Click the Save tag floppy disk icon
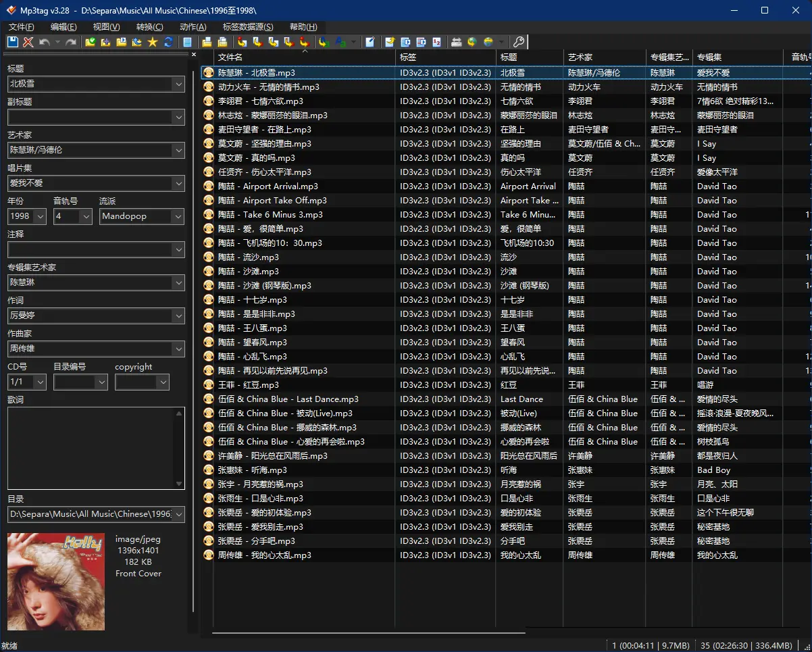This screenshot has width=812, height=652. 13,42
